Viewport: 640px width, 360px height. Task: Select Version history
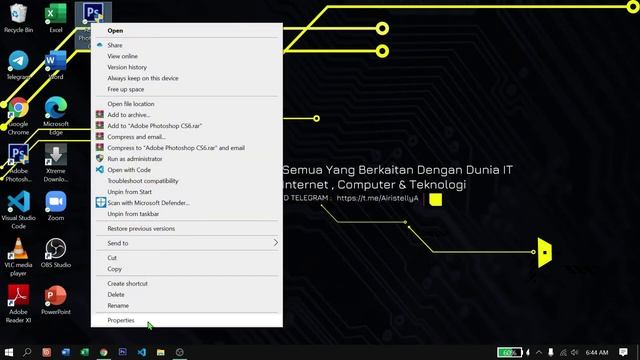click(187, 67)
